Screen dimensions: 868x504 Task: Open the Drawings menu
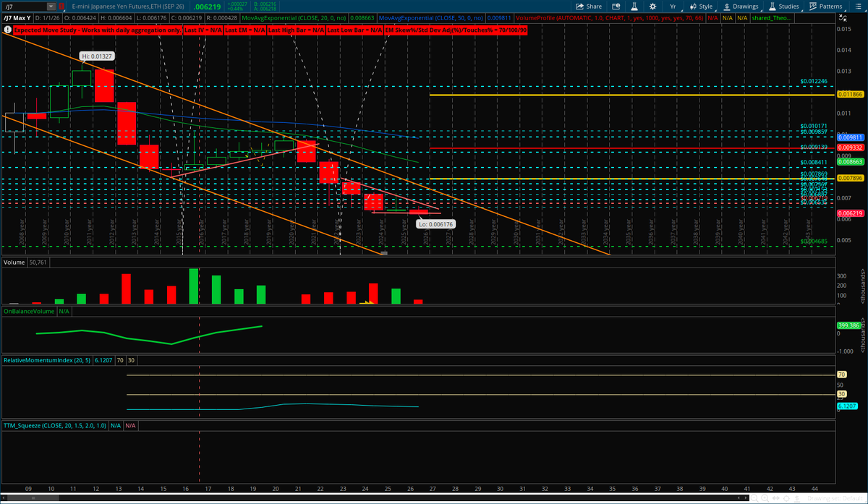(741, 6)
